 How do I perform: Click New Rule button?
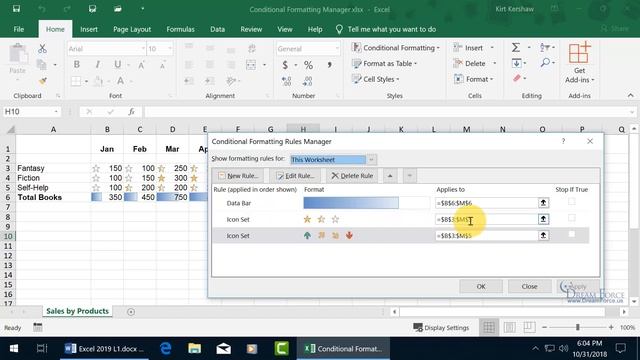[238, 176]
